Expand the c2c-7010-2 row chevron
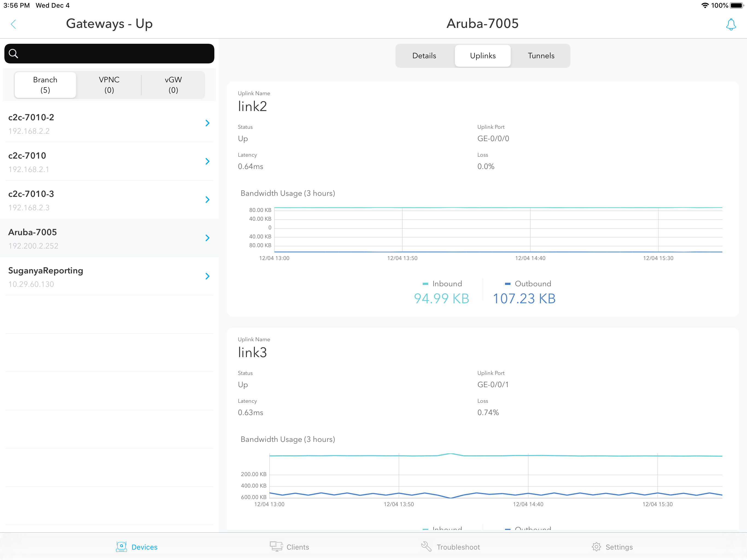747x560 pixels. 207,123
